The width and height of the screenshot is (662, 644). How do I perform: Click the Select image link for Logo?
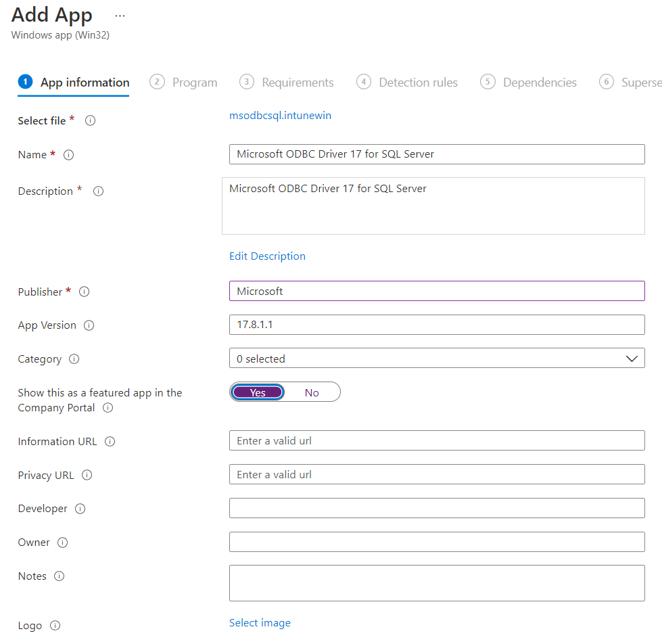260,622
